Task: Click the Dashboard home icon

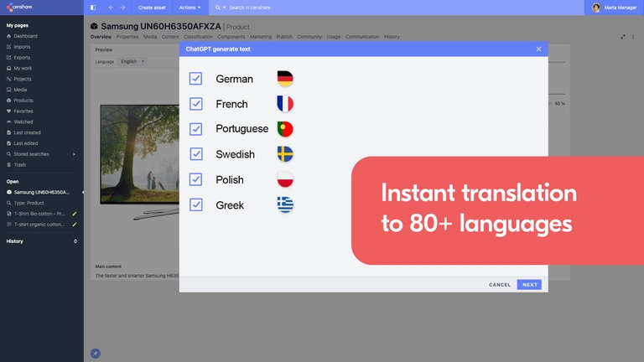Action: pyautogui.click(x=8, y=36)
